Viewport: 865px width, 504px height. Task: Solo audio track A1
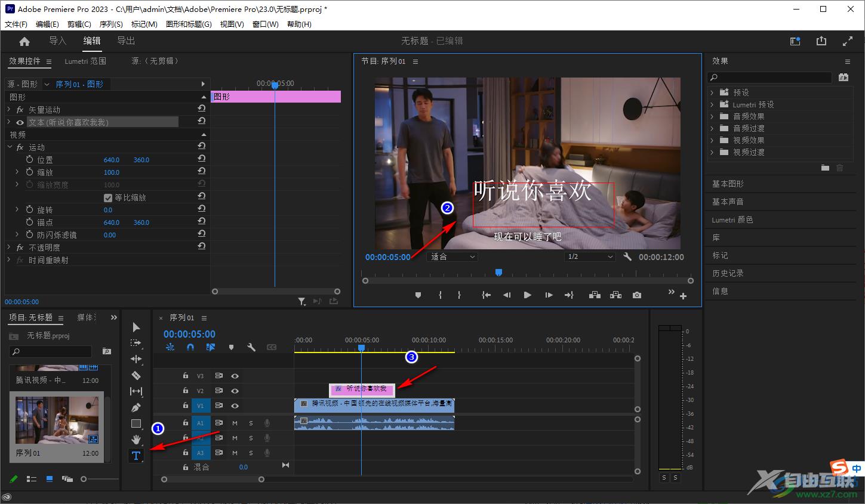(x=251, y=423)
